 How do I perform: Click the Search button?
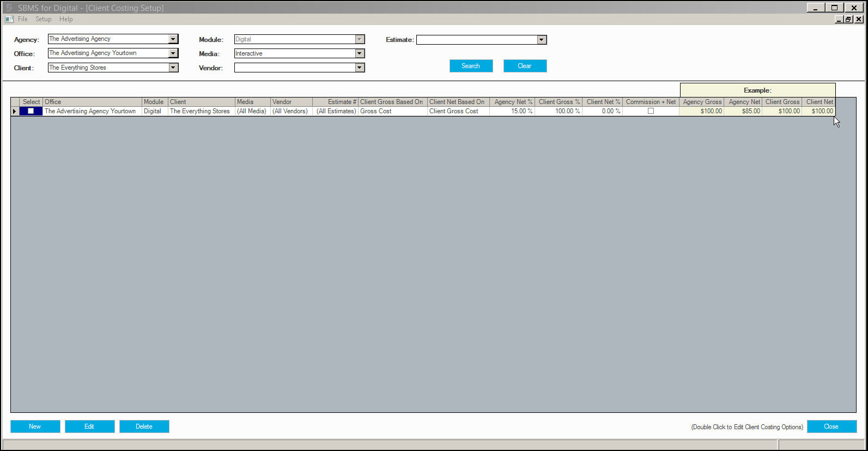pos(471,66)
